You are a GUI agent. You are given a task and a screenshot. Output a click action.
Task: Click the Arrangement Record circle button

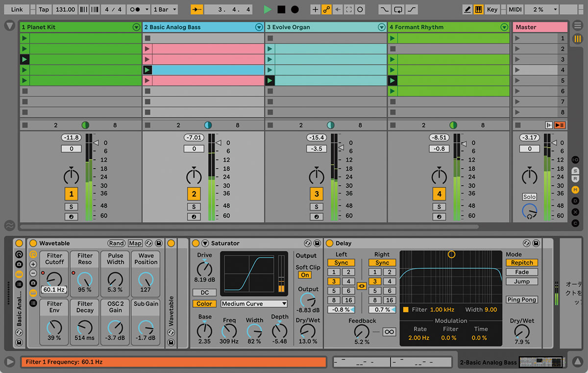click(x=295, y=9)
